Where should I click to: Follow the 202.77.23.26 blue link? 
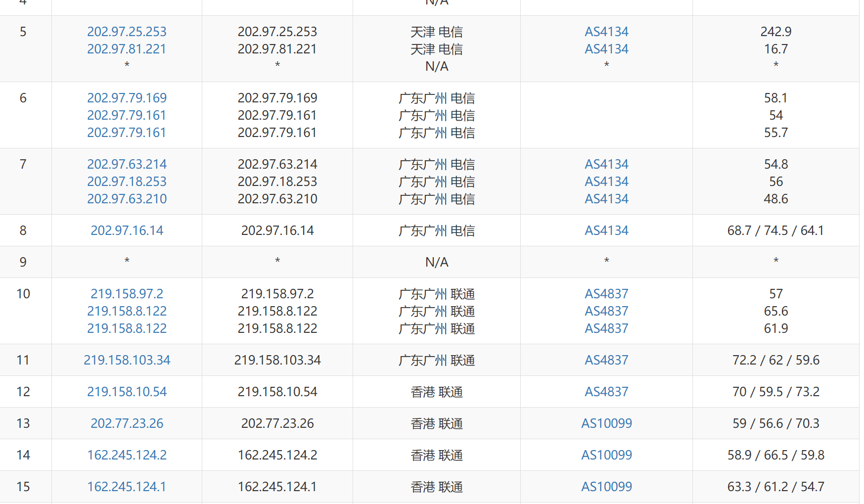pos(127,423)
